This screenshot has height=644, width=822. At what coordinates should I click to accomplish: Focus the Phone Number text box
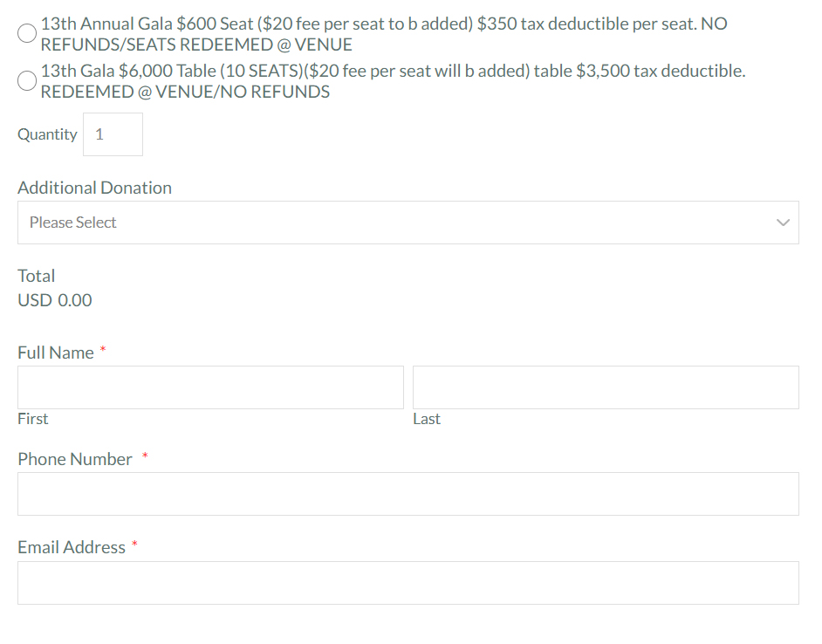point(408,494)
